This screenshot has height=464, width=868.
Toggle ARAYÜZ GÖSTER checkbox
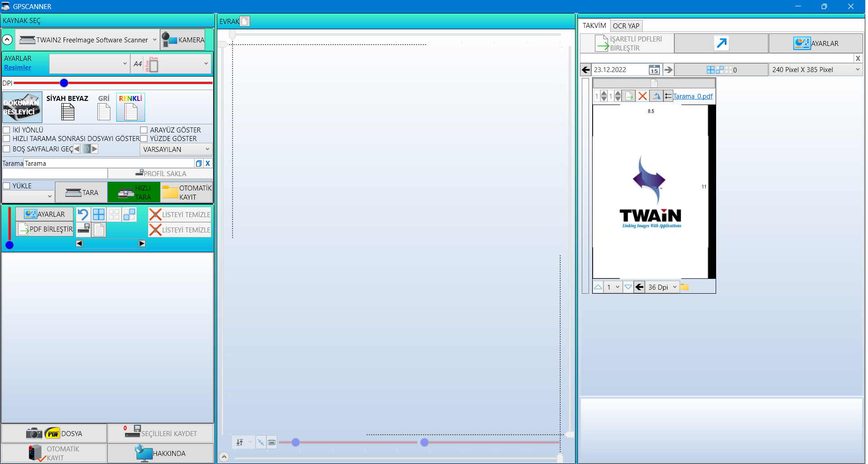(144, 130)
